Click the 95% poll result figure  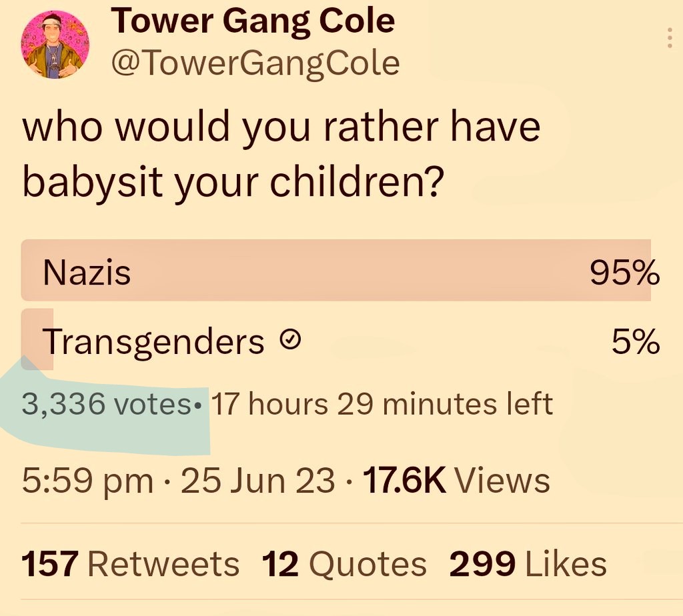point(624,273)
